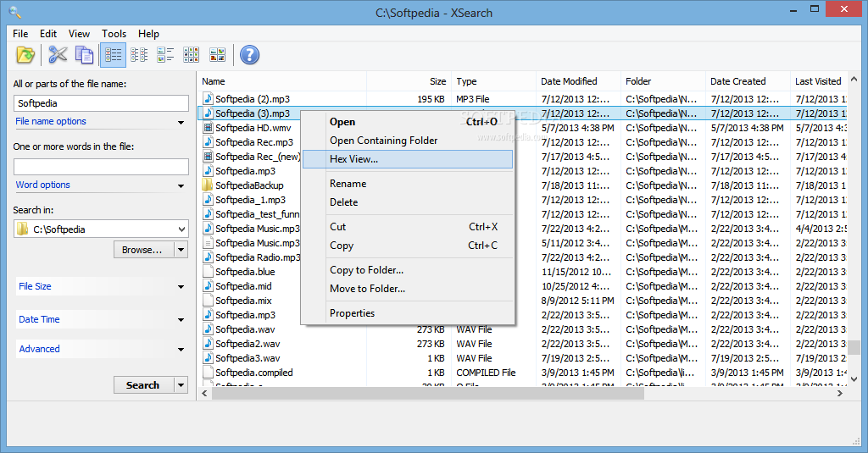Click the Softpedia.wav audio file icon
The image size is (868, 453).
pyautogui.click(x=209, y=329)
